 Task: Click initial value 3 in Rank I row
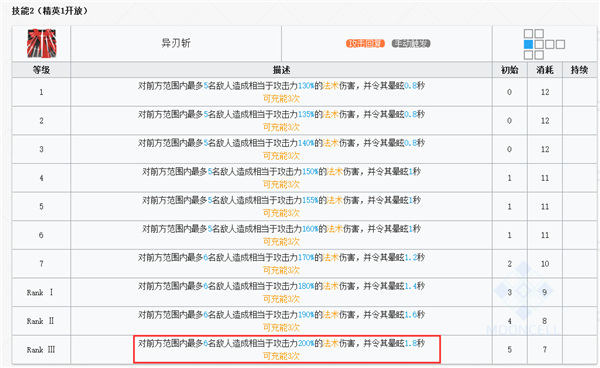(509, 292)
